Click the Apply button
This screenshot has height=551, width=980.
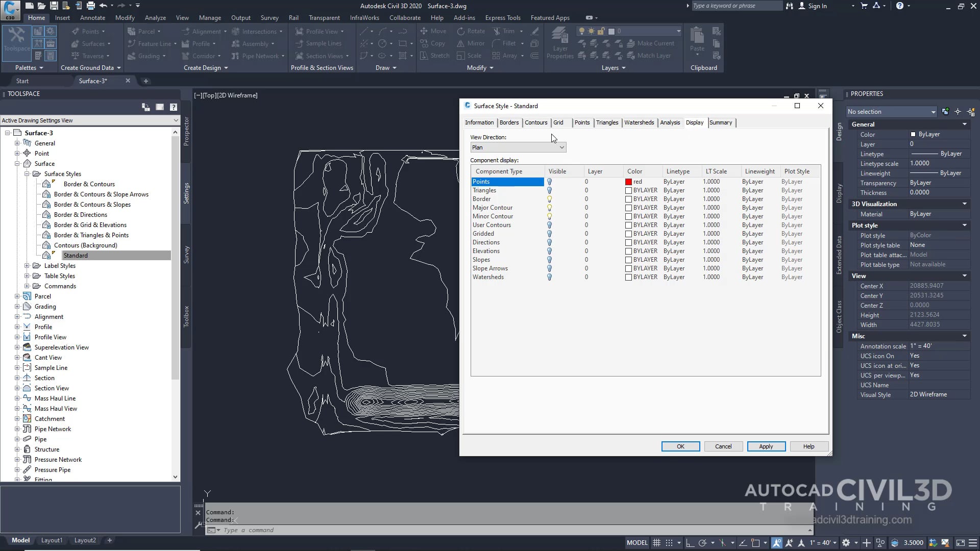coord(766,446)
